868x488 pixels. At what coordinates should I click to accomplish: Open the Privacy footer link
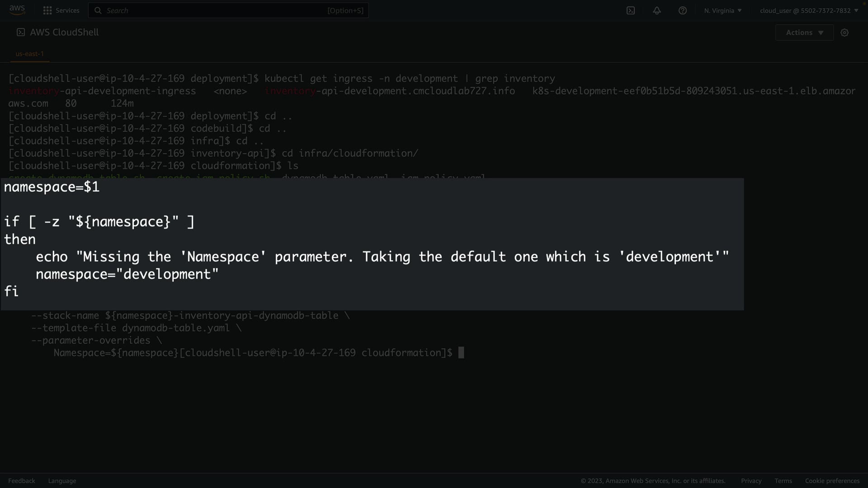click(751, 481)
